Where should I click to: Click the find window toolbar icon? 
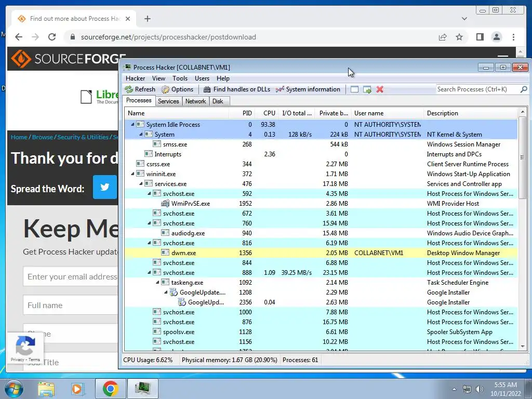pyautogui.click(x=354, y=89)
